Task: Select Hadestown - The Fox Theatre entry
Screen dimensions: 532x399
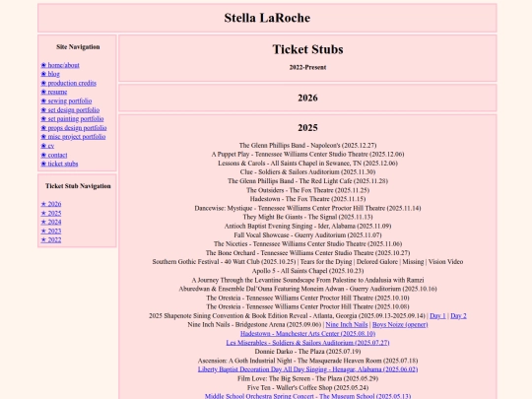Action: coord(307,199)
